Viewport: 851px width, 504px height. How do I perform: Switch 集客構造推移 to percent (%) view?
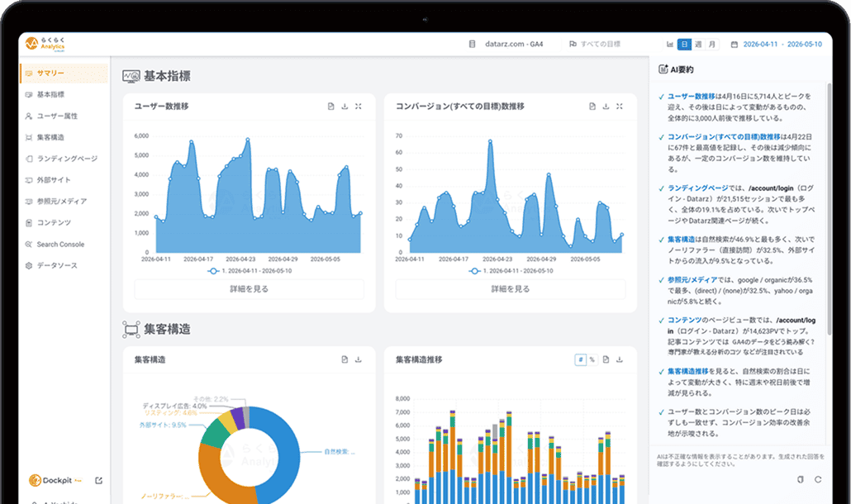pos(592,359)
